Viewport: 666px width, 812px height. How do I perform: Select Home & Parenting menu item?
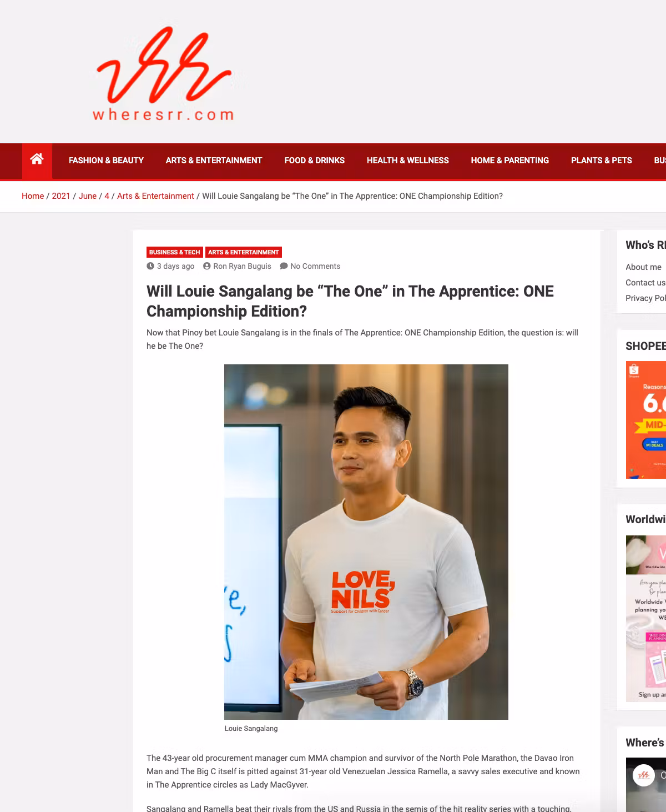click(x=510, y=161)
